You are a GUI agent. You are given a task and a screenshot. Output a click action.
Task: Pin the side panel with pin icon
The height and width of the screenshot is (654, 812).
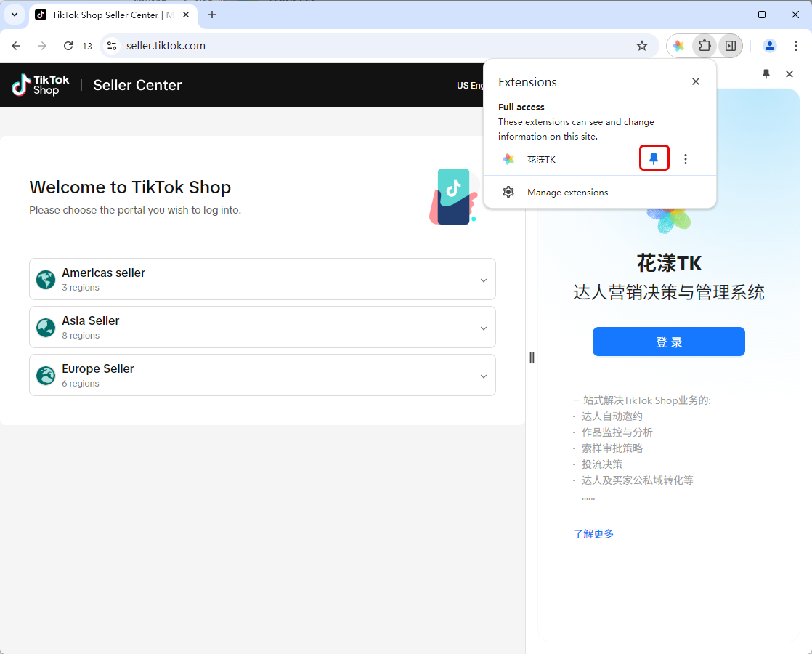pos(766,74)
